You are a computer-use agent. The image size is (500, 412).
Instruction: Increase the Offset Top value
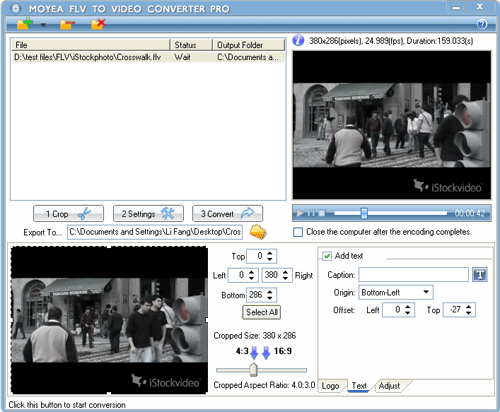pos(468,307)
